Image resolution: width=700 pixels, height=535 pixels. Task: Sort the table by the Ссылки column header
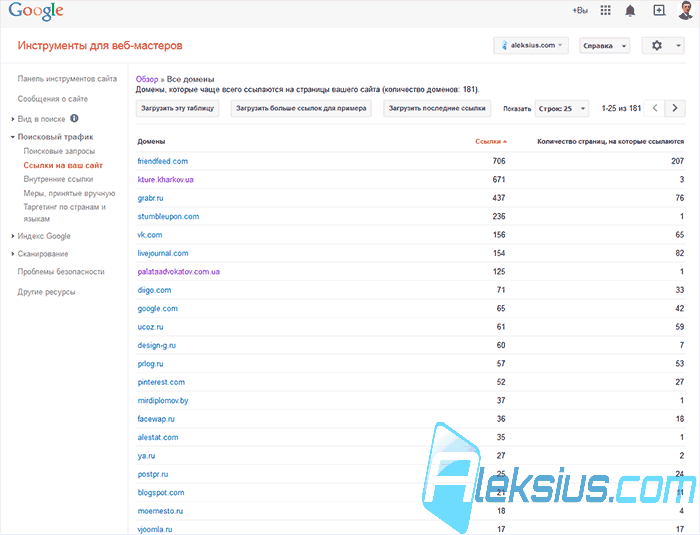[491, 142]
